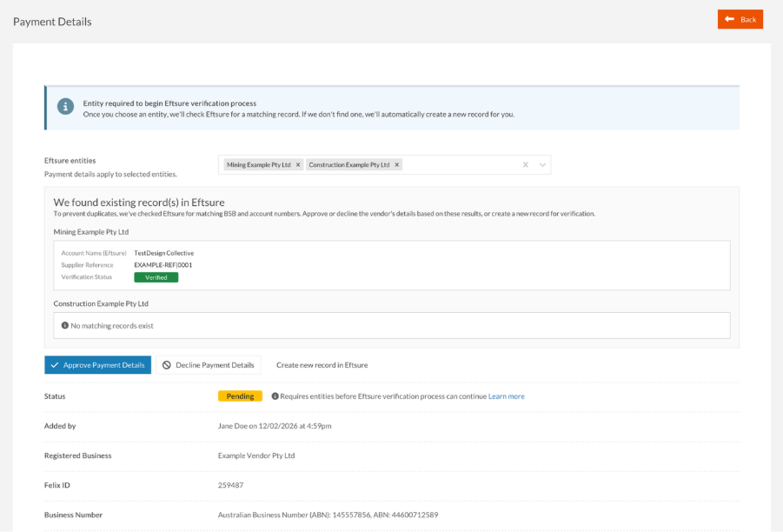Clear all selected entities with the X icon
Screen dimensions: 783x532
525,164
